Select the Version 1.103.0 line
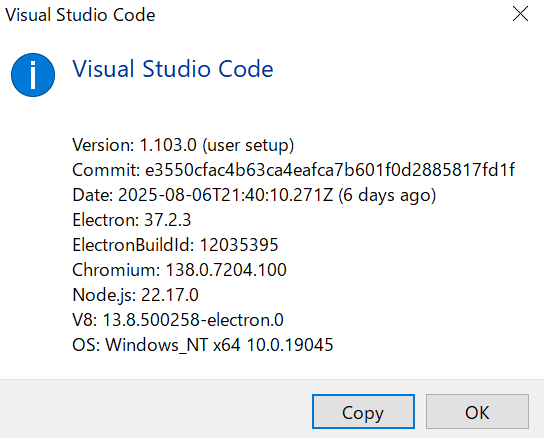 tap(183, 145)
